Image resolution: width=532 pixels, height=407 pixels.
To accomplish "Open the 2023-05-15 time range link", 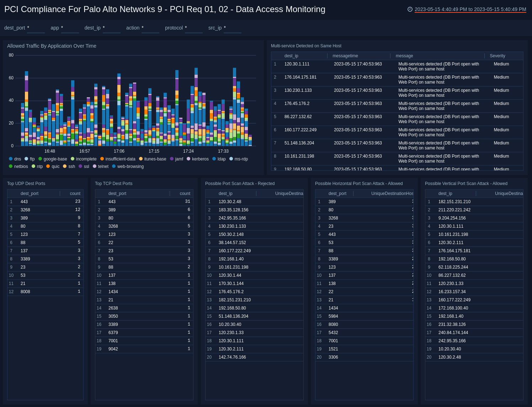I will 470,10.
